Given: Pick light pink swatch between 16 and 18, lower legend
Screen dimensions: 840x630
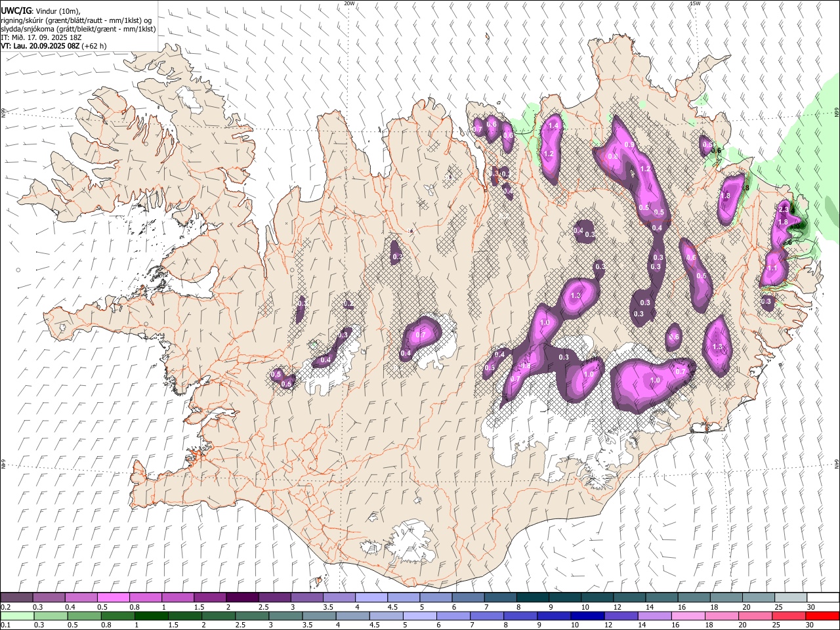Looking at the screenshot, I should [x=688, y=616].
